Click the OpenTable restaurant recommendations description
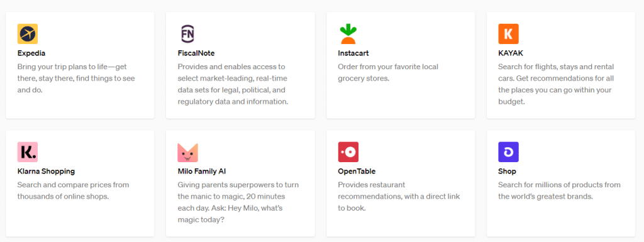644x242 pixels. [x=399, y=197]
